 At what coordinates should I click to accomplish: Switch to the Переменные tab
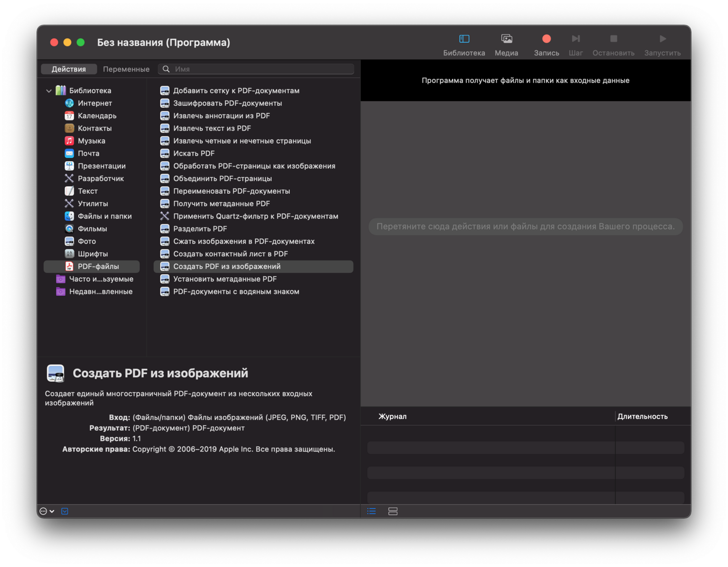pyautogui.click(x=126, y=69)
